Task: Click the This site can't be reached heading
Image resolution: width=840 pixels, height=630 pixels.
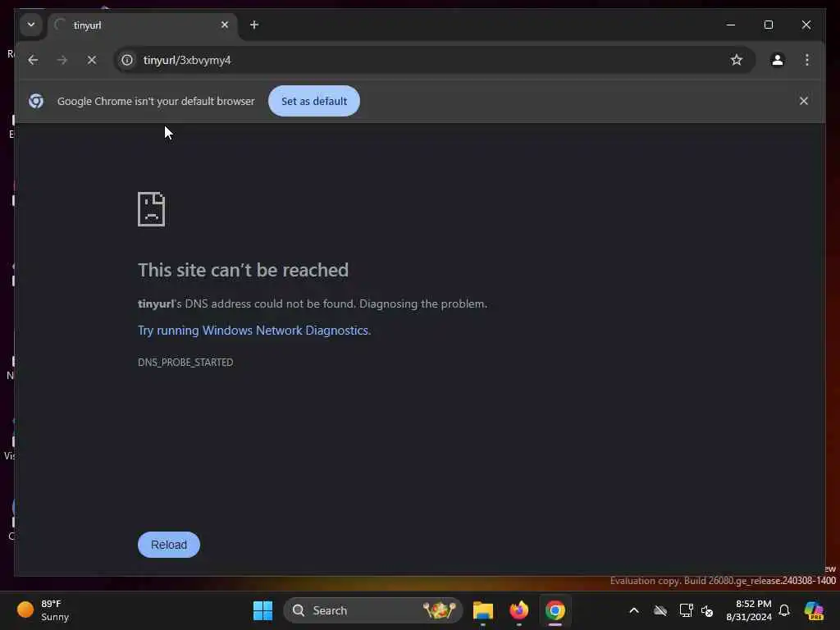Action: pyautogui.click(x=243, y=270)
